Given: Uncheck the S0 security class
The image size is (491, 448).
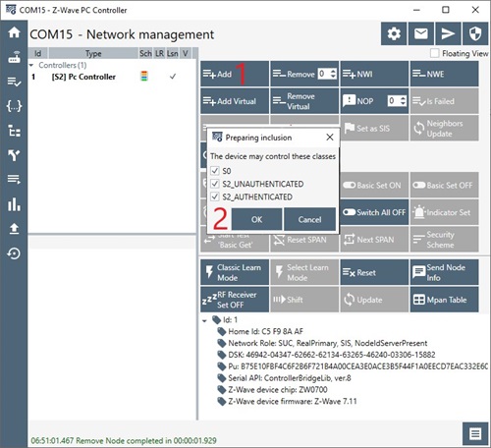Looking at the screenshot, I should pos(215,171).
